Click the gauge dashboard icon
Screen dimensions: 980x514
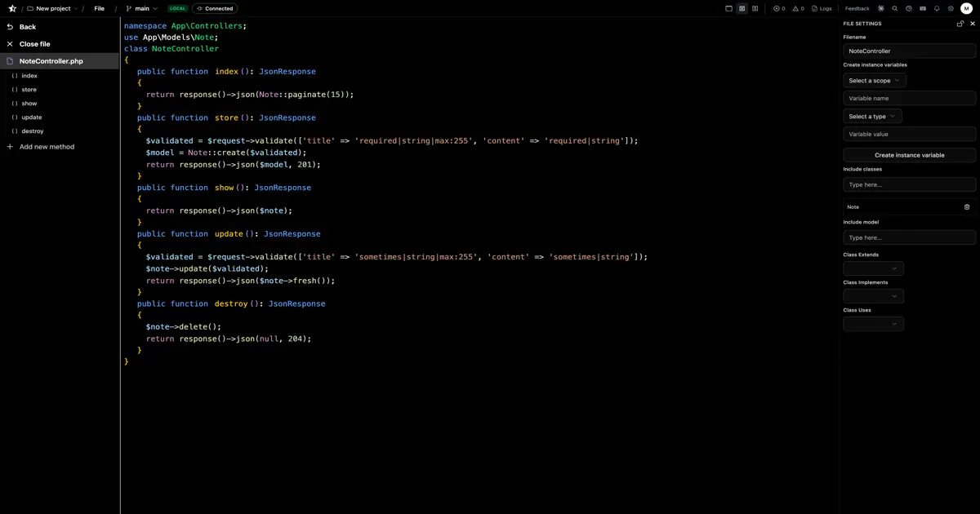[908, 8]
